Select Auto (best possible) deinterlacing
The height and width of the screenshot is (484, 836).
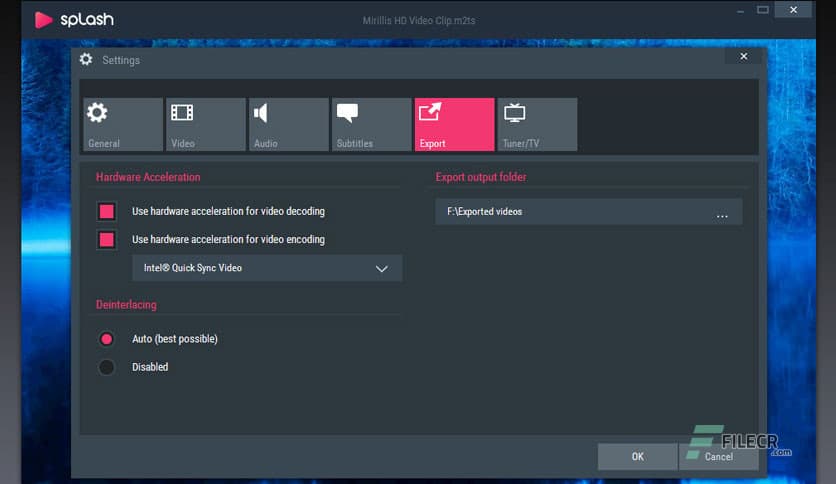pos(107,339)
